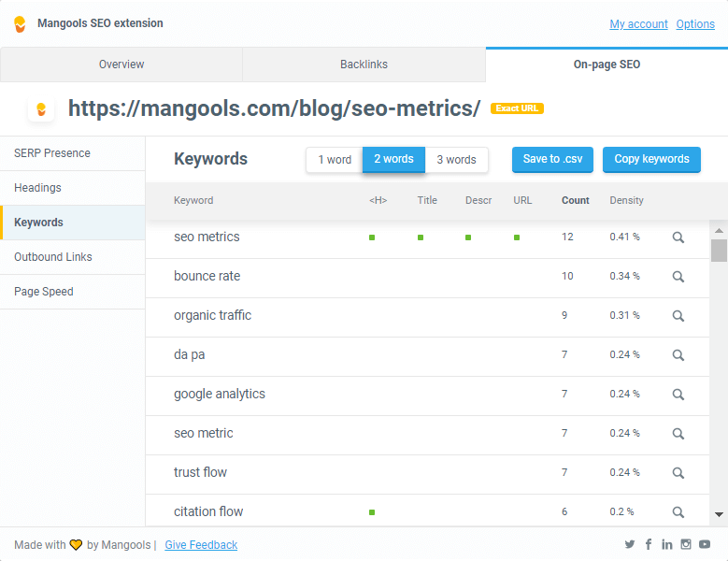The height and width of the screenshot is (561, 728).
Task: Click the keyword list scrollbar thumb
Action: coord(719,251)
